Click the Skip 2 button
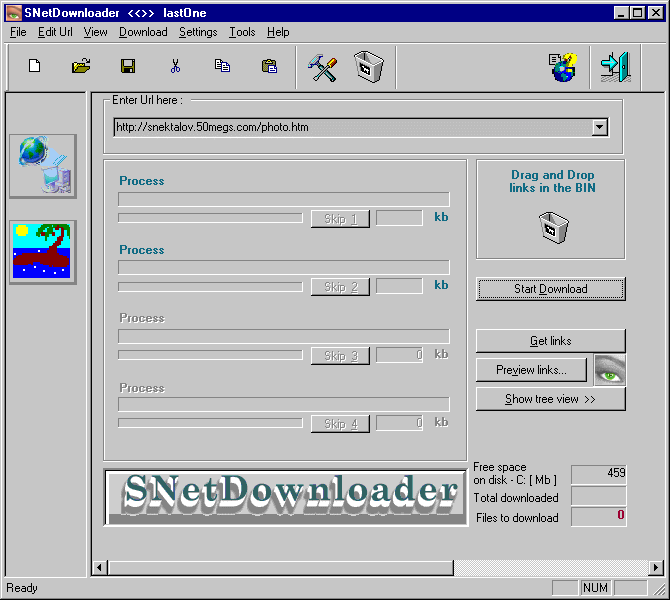The width and height of the screenshot is (670, 600). tap(340, 287)
